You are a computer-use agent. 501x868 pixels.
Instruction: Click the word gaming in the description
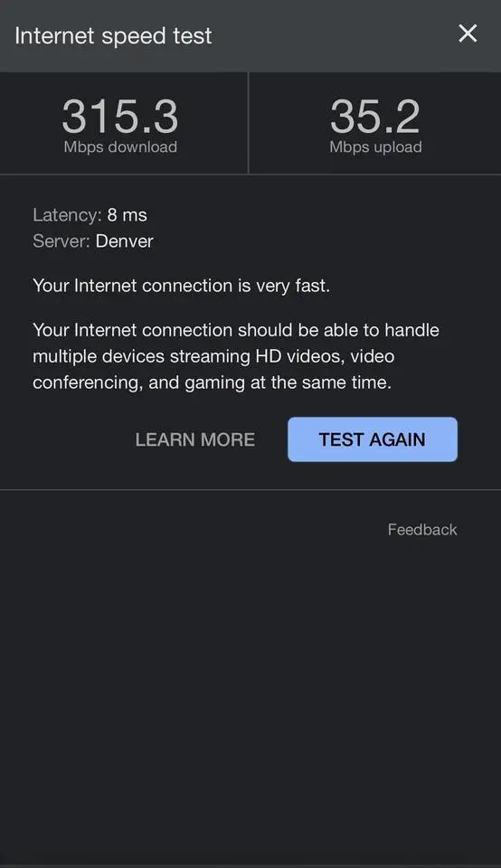click(x=215, y=383)
